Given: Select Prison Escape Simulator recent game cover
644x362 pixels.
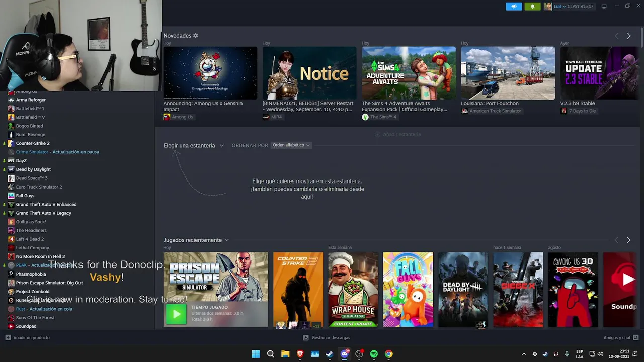Looking at the screenshot, I should coord(215,277).
